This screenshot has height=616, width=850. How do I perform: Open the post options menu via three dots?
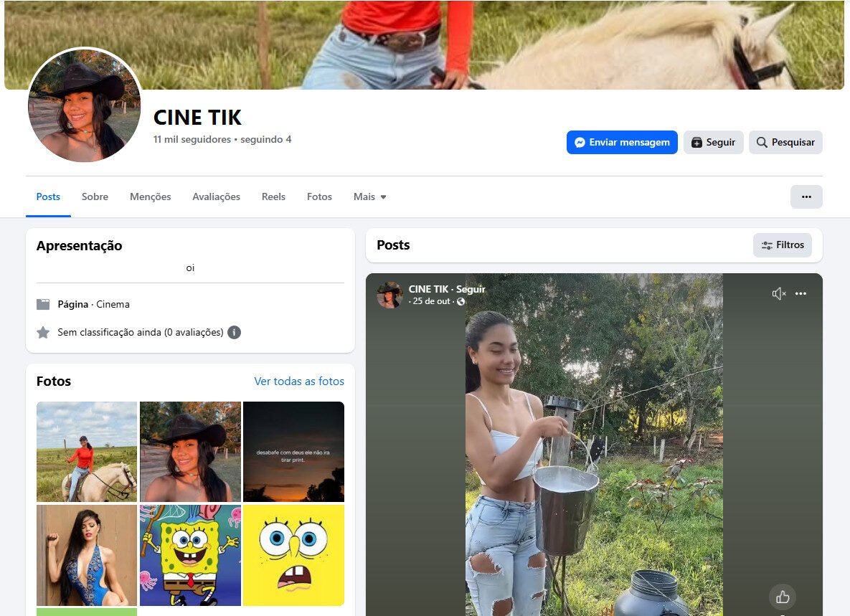pyautogui.click(x=801, y=293)
